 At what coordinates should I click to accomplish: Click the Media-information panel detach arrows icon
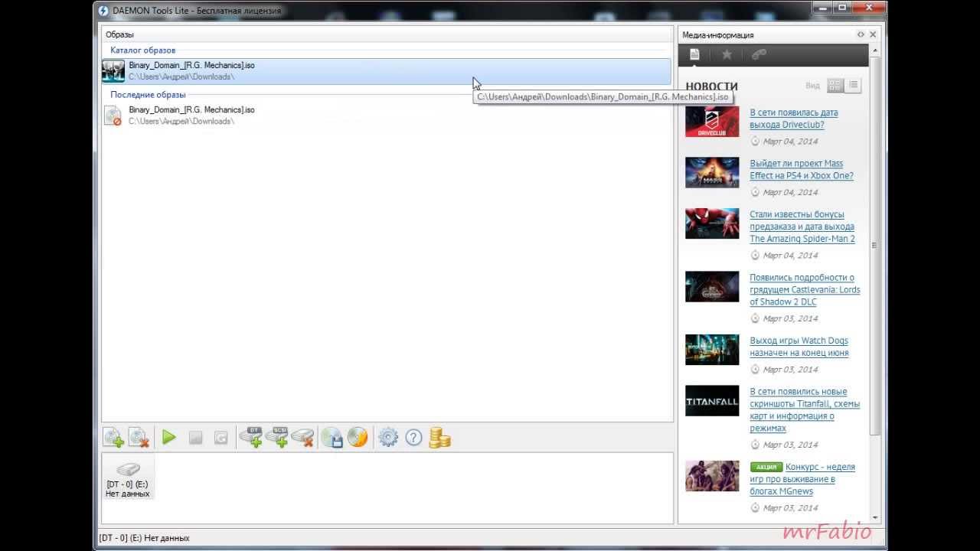pos(861,34)
